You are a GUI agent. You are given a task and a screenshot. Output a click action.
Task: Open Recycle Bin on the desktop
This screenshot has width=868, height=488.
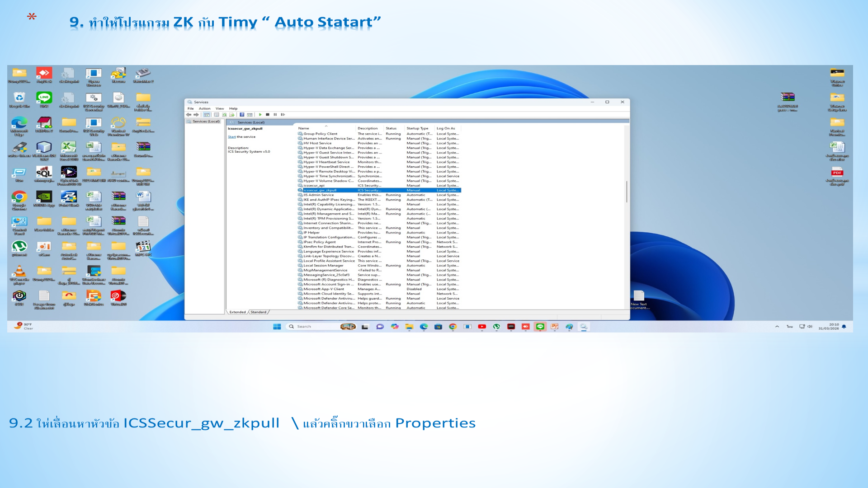pyautogui.click(x=19, y=100)
